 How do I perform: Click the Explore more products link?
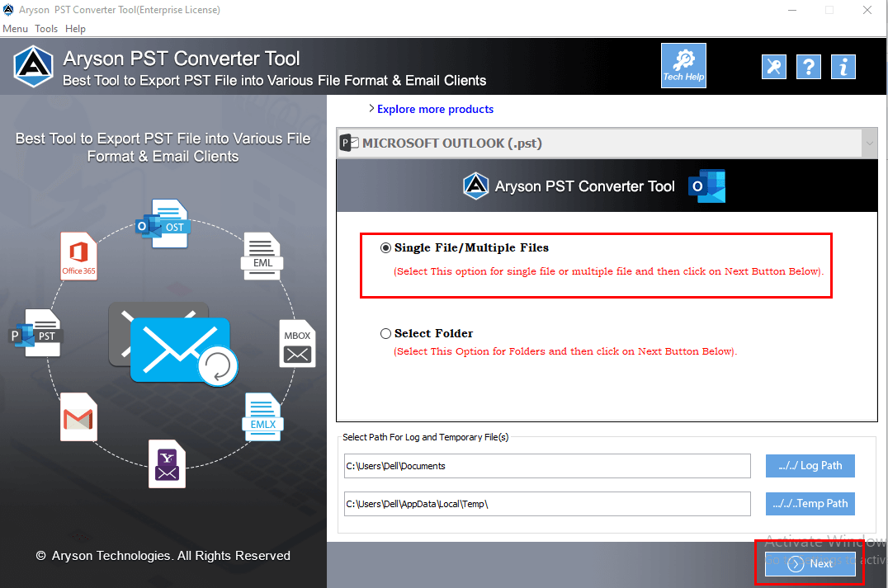(435, 109)
